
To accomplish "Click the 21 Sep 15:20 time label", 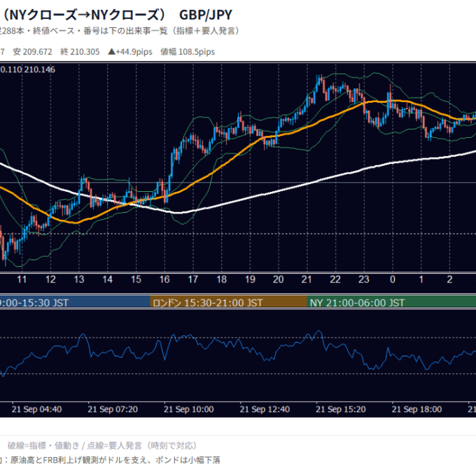I will point(341,409).
